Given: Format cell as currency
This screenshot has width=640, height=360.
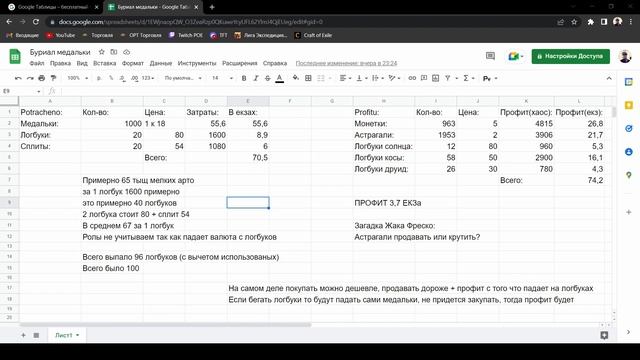Looking at the screenshot, I should 99,78.
